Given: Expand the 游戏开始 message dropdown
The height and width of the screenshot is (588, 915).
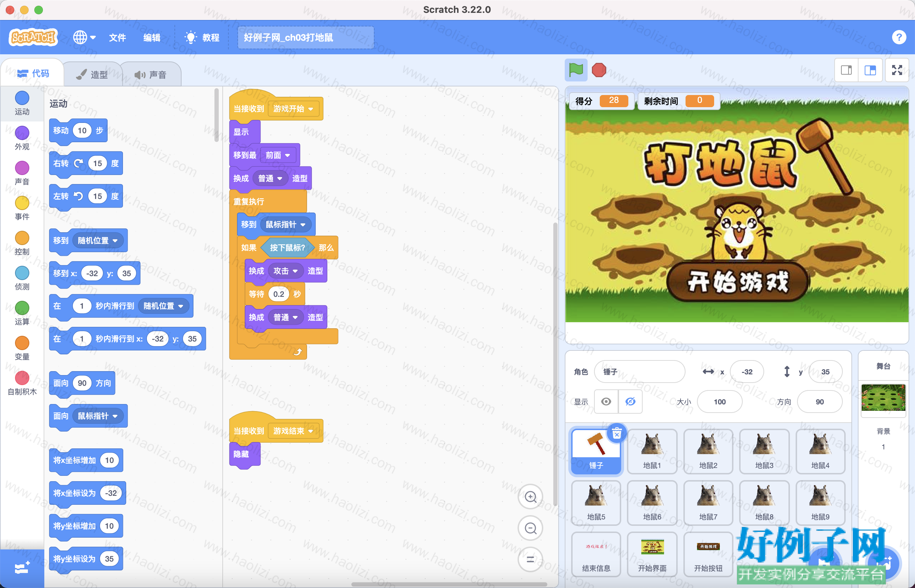Looking at the screenshot, I should point(311,109).
